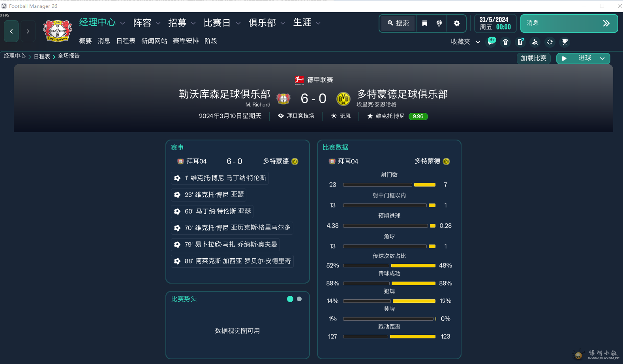The width and height of the screenshot is (623, 364).
Task: Click the Dortmund BVB badge beside the score
Action: click(343, 99)
